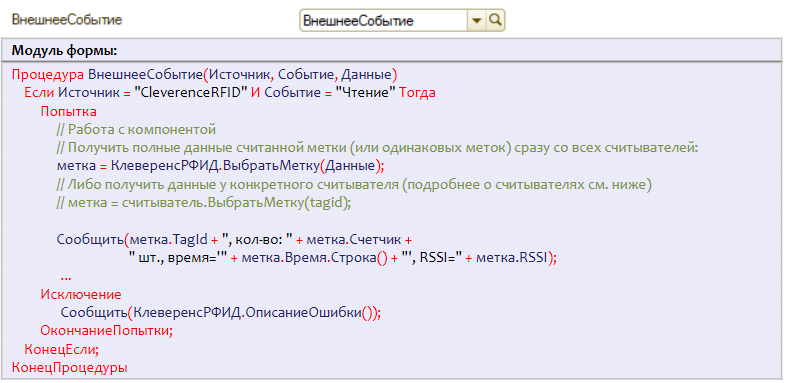Click the Модуль формы: header
Screen dimensions: 785x383
[65, 51]
